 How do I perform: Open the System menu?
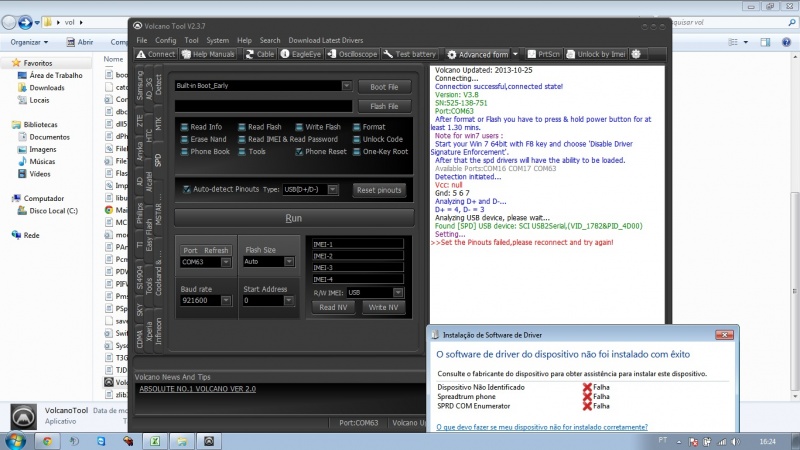click(x=217, y=40)
